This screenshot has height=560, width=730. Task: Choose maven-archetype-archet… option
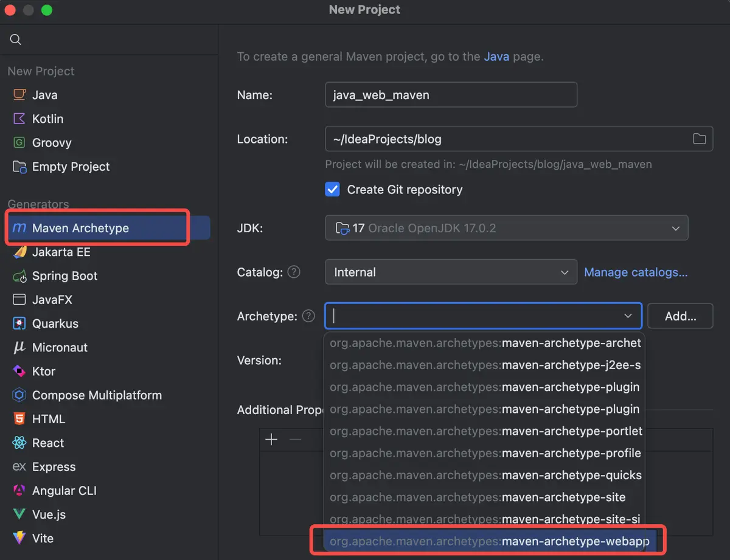coord(484,343)
